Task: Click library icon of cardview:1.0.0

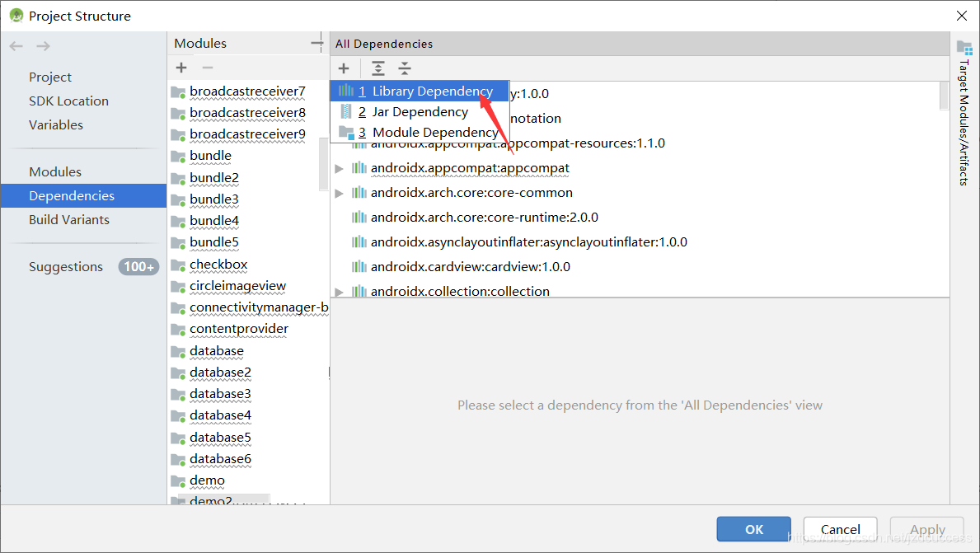Action: coord(359,267)
